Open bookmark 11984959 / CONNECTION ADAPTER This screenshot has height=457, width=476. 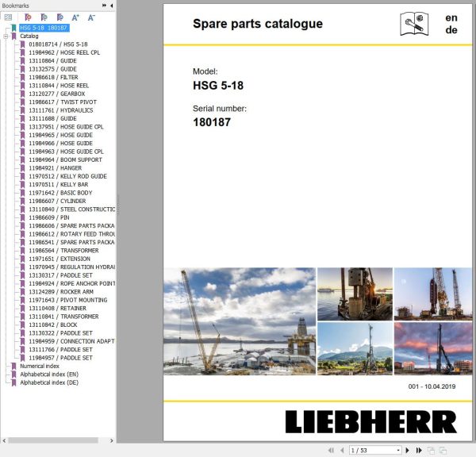tap(72, 341)
